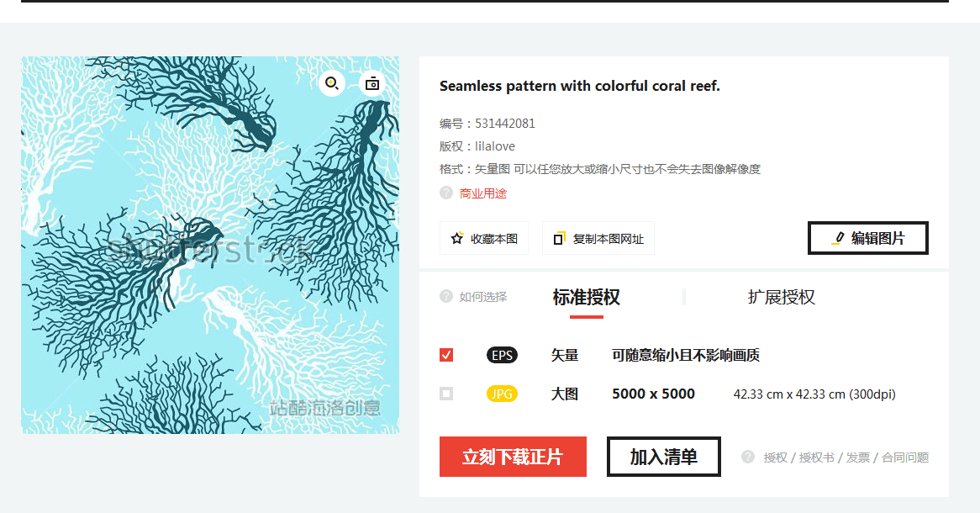The width and height of the screenshot is (980, 513).
Task: Click the magnifier search-similar icon on image
Action: coord(332,83)
